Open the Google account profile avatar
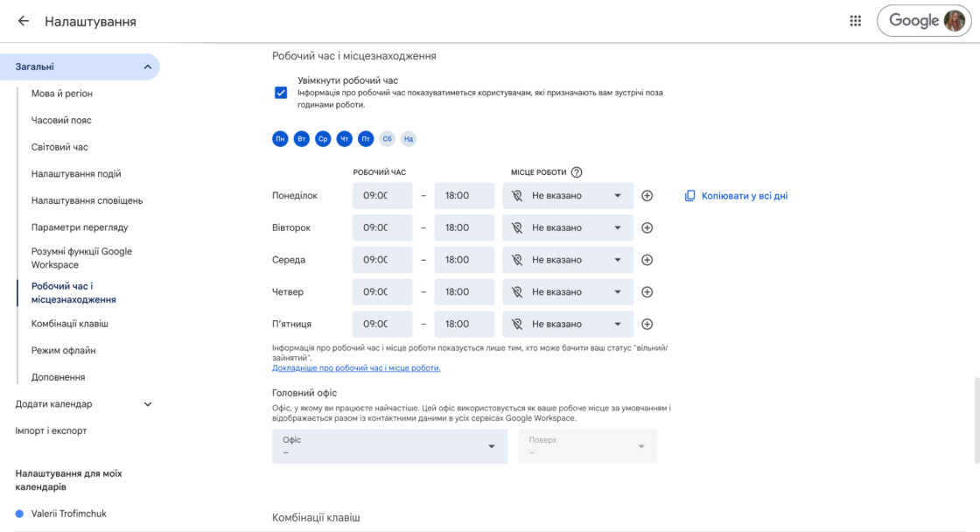This screenshot has width=980, height=532. click(x=953, y=21)
